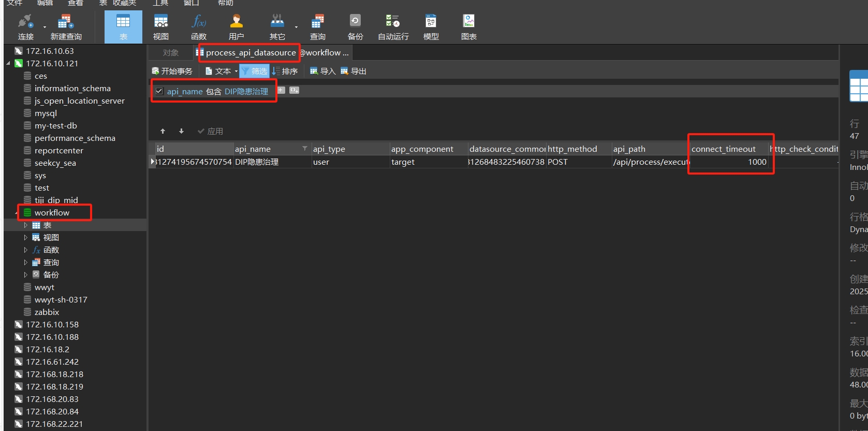Click the app_component cell target
The width and height of the screenshot is (868, 431).
click(429, 162)
